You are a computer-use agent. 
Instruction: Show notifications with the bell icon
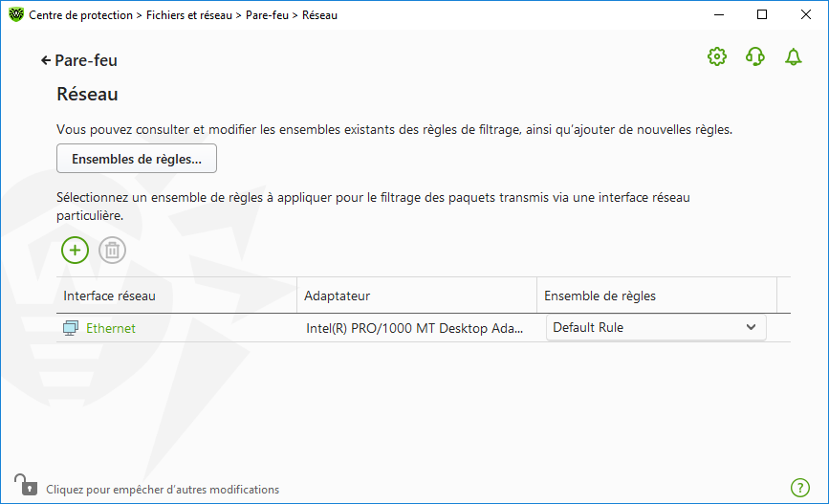coord(793,57)
